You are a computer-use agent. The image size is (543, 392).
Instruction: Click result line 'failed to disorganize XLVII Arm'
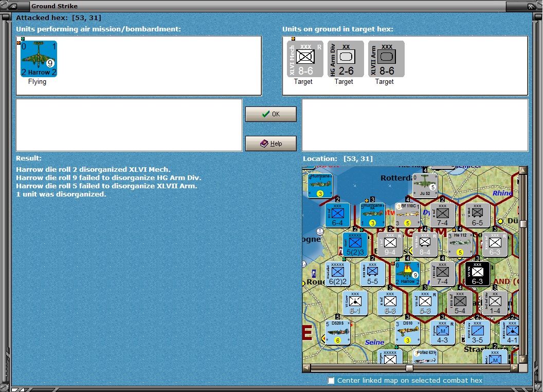[106, 186]
